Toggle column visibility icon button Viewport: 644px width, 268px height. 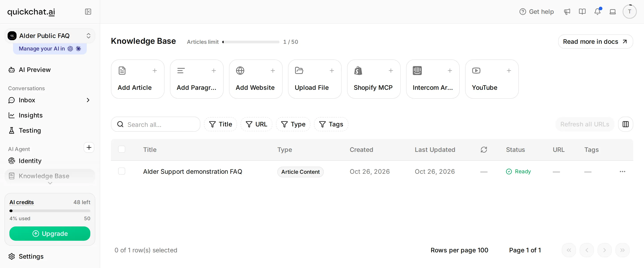tap(625, 124)
